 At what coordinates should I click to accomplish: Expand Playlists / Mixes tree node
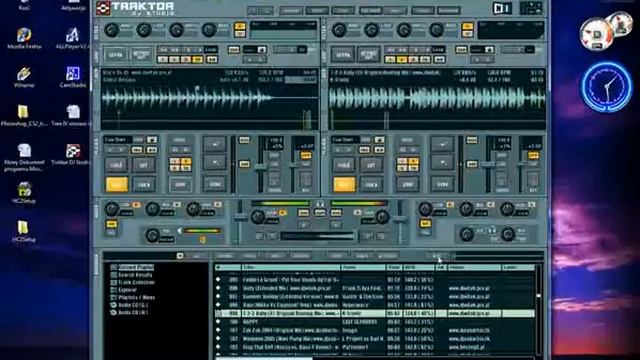[113, 298]
